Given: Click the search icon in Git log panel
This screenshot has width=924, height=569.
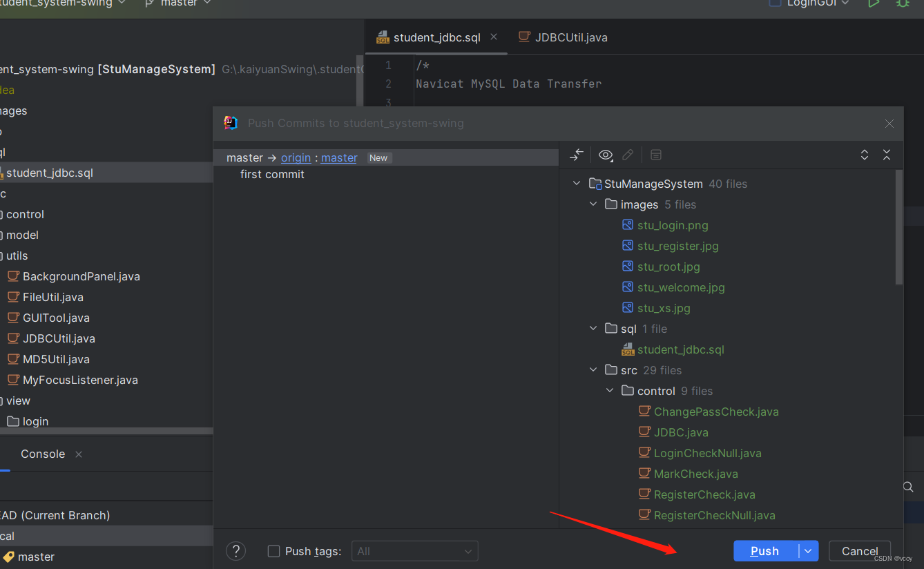Looking at the screenshot, I should (908, 487).
